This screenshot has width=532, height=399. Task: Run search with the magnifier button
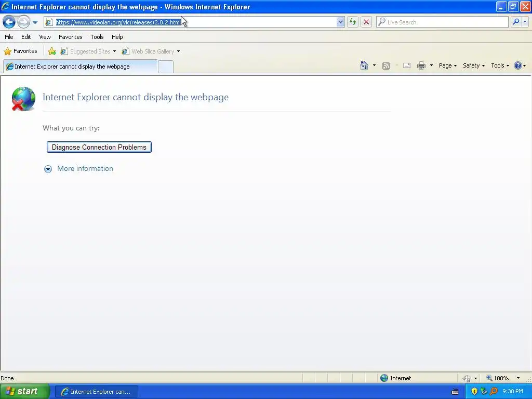click(516, 22)
